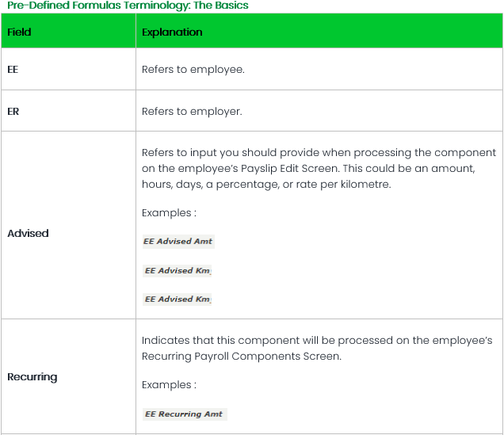Click the 'Explanation' column header

click(172, 32)
